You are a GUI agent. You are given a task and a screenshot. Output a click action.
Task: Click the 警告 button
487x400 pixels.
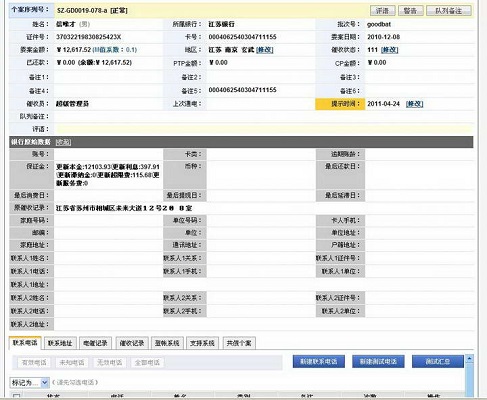click(x=410, y=11)
